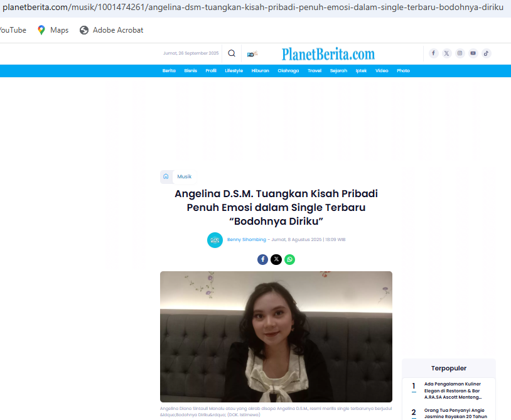
Task: Click the TikTok icon in the header
Action: pyautogui.click(x=486, y=53)
